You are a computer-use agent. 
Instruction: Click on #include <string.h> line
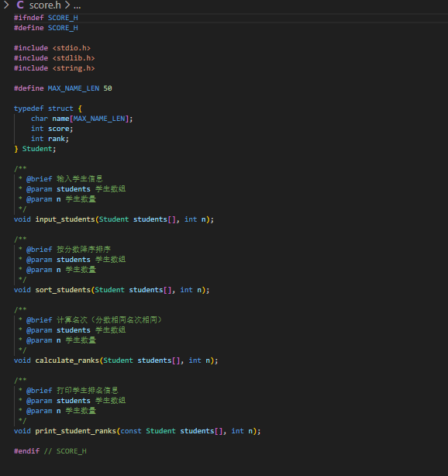click(x=54, y=68)
